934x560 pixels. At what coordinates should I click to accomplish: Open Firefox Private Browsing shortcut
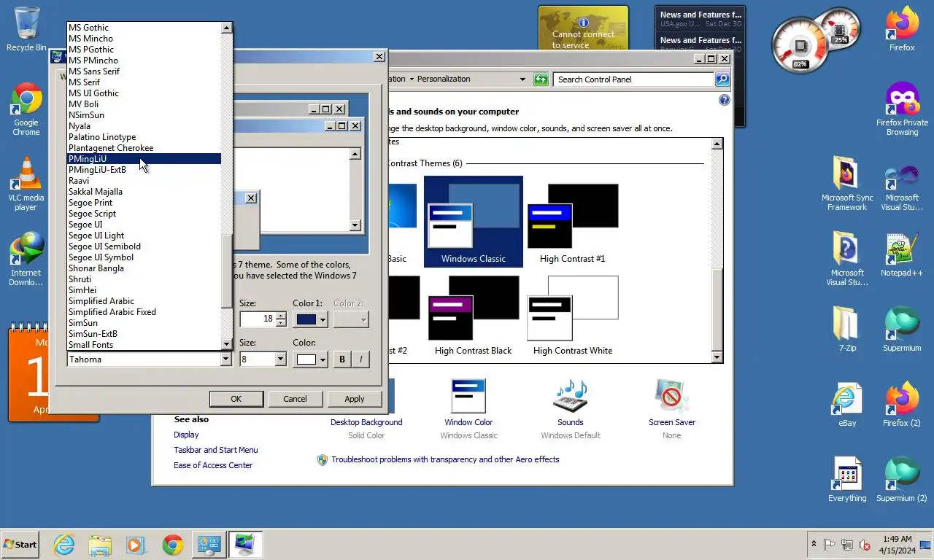click(902, 109)
